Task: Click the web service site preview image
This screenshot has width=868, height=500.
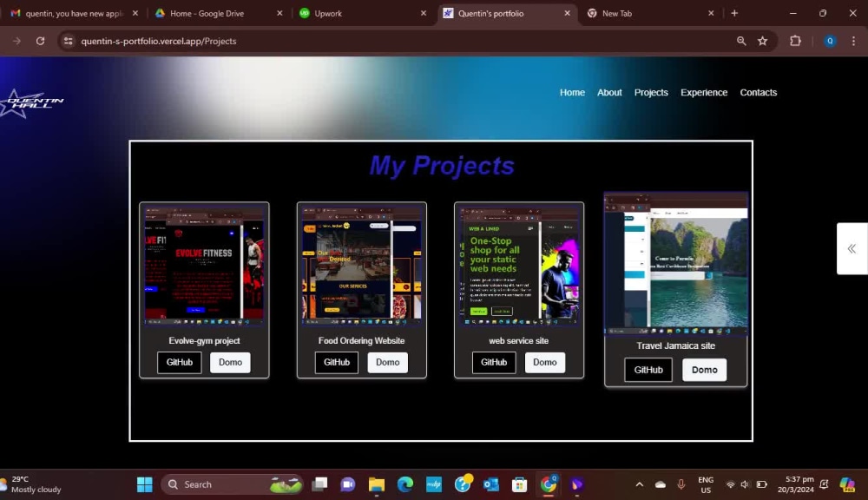Action: click(x=519, y=266)
